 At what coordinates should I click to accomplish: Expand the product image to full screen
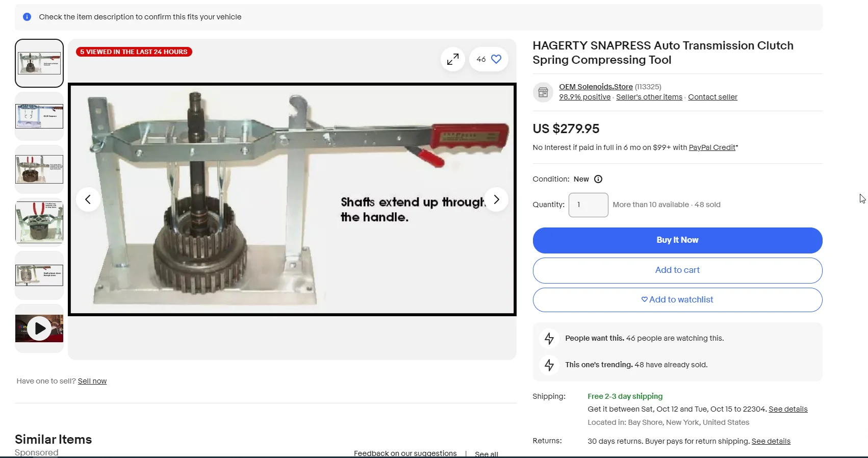click(x=452, y=60)
